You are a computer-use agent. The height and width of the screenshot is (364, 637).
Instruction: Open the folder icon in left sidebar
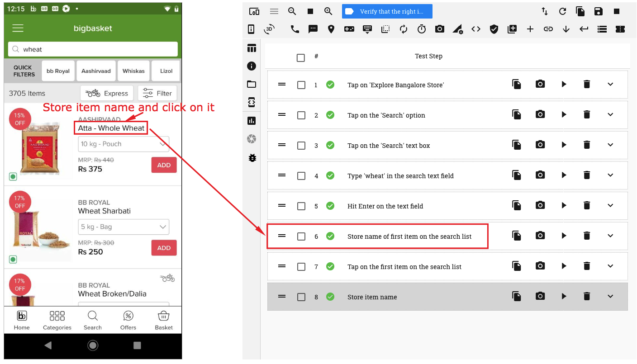[252, 84]
